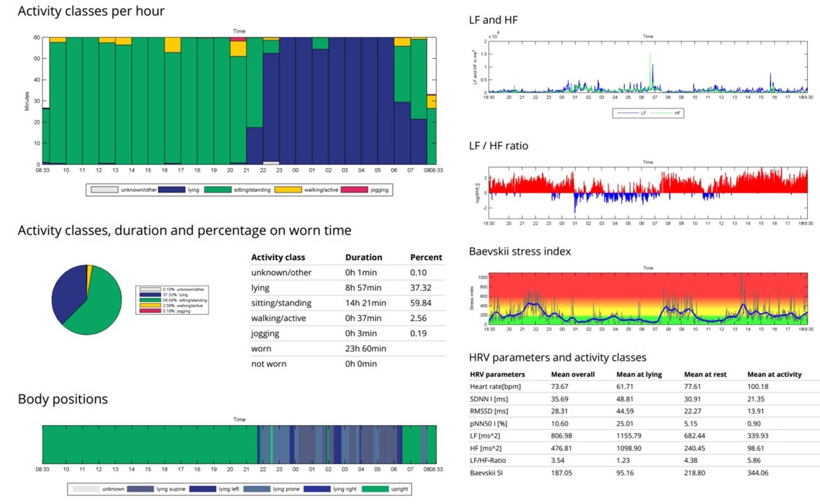Click the Mean at activity column header
The width and height of the screenshot is (820, 504).
pos(774,374)
